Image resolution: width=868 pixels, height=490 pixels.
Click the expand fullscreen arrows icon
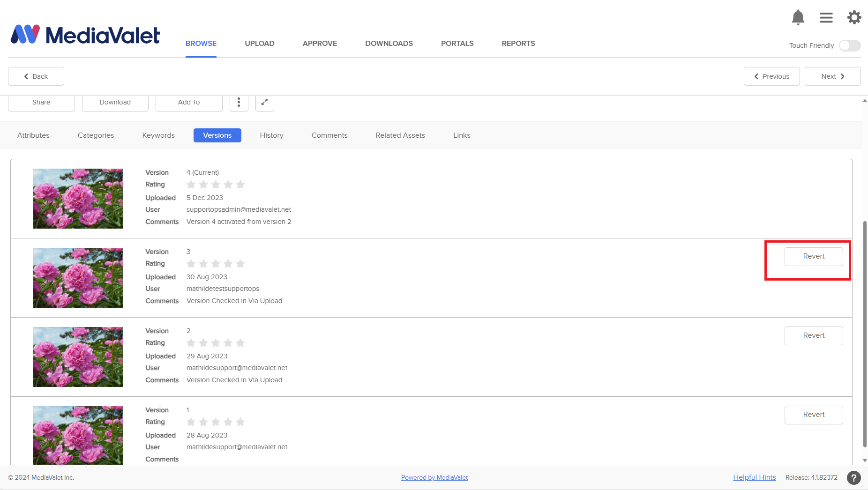265,102
